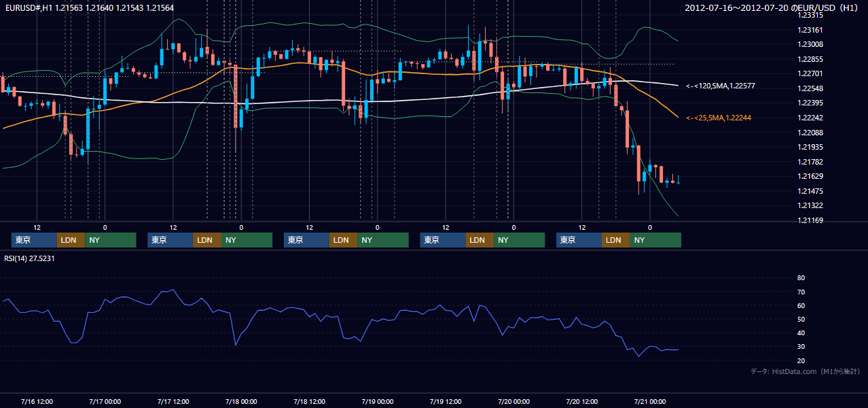This screenshot has width=868, height=408.
Task: Click the EURUSD#,H1 symbol header text
Action: click(88, 7)
